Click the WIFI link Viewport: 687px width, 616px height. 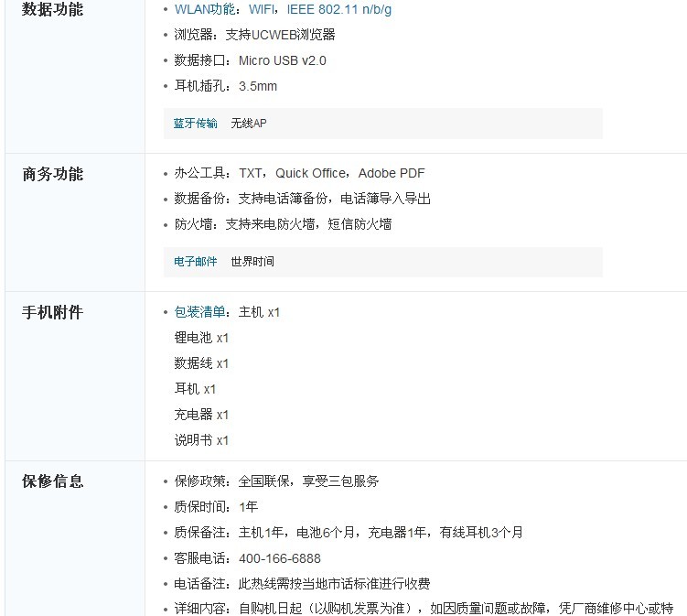click(264, 9)
